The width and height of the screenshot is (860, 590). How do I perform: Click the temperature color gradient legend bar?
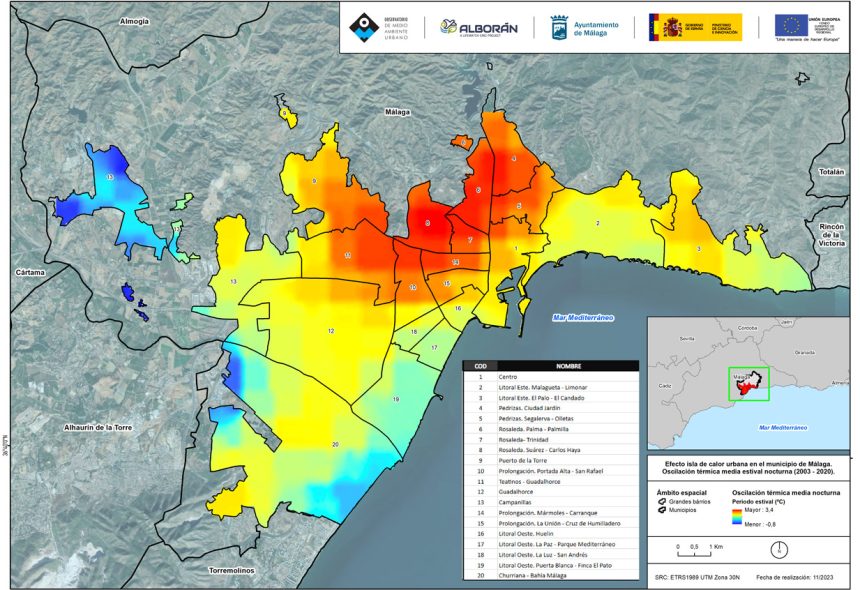click(738, 516)
